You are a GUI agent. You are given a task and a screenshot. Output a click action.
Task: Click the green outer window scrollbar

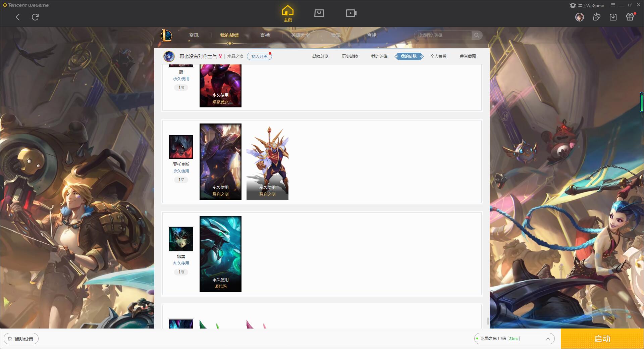coord(642,102)
